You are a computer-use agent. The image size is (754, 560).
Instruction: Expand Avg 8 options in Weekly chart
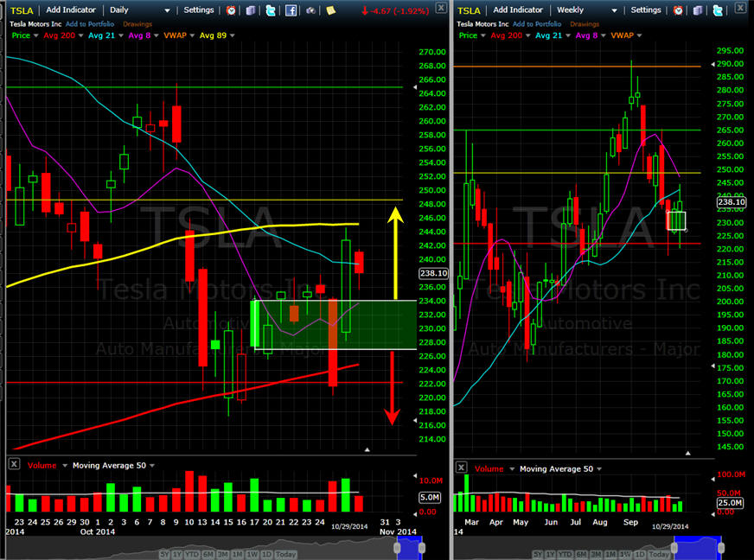tap(603, 35)
